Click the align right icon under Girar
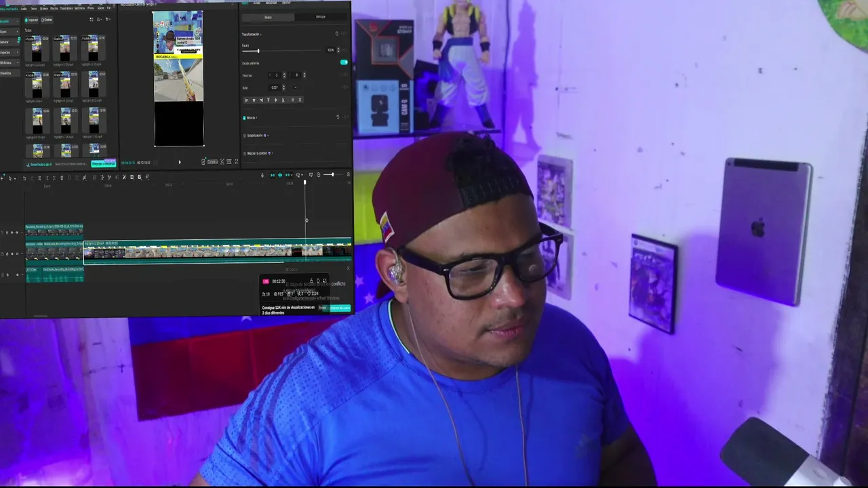The height and width of the screenshot is (488, 868). [x=261, y=100]
